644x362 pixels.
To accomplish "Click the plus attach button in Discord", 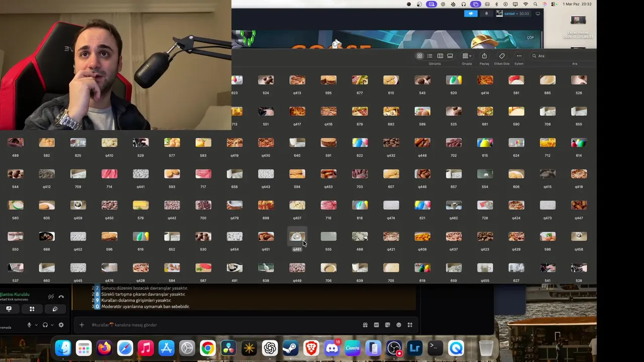I will point(82,325).
